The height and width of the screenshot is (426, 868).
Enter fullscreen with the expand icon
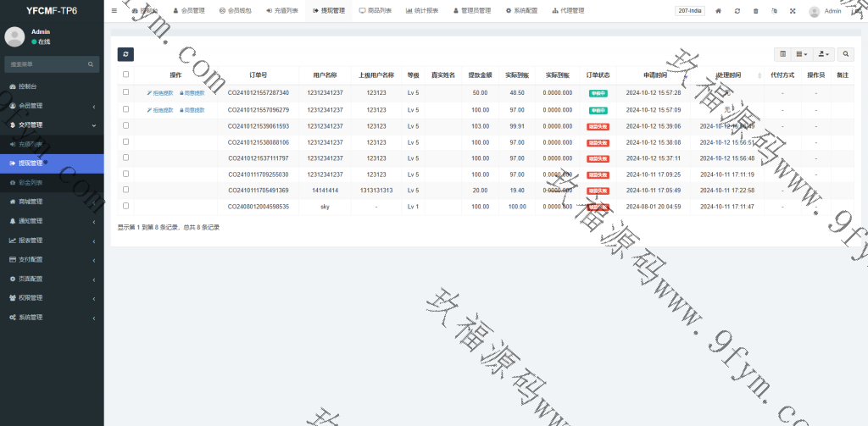pos(793,11)
